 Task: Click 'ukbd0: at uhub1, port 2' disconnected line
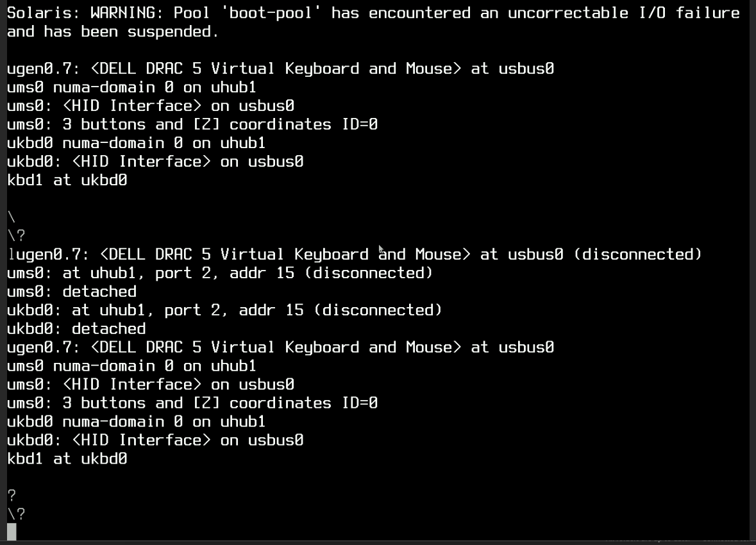click(224, 310)
